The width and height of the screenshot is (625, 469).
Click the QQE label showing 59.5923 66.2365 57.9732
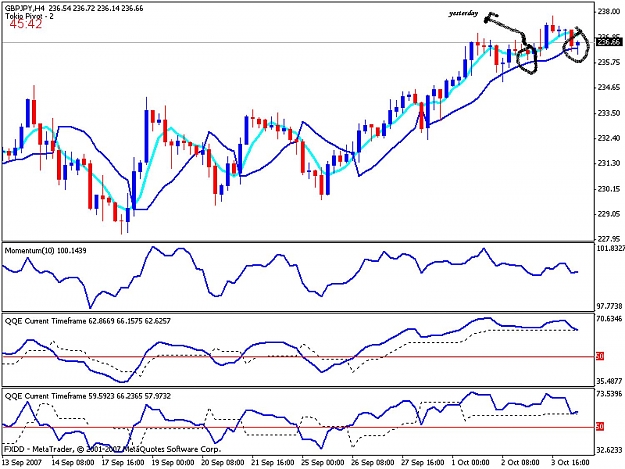[x=88, y=396]
